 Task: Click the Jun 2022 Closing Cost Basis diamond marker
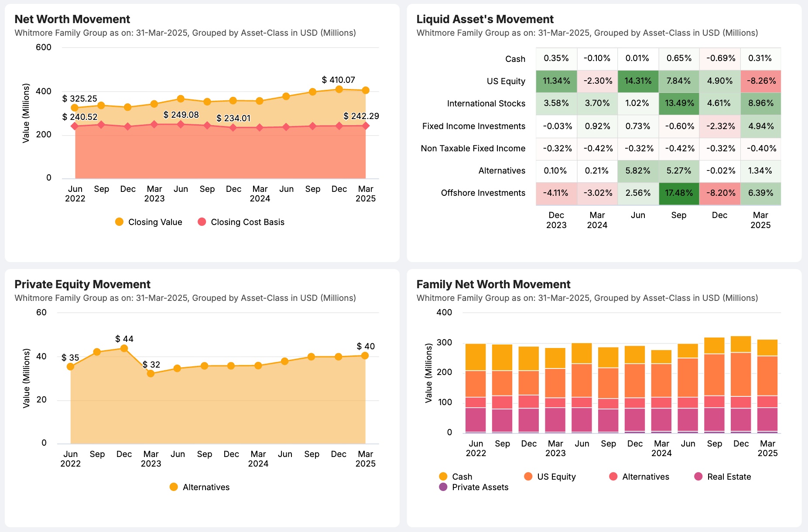point(75,126)
